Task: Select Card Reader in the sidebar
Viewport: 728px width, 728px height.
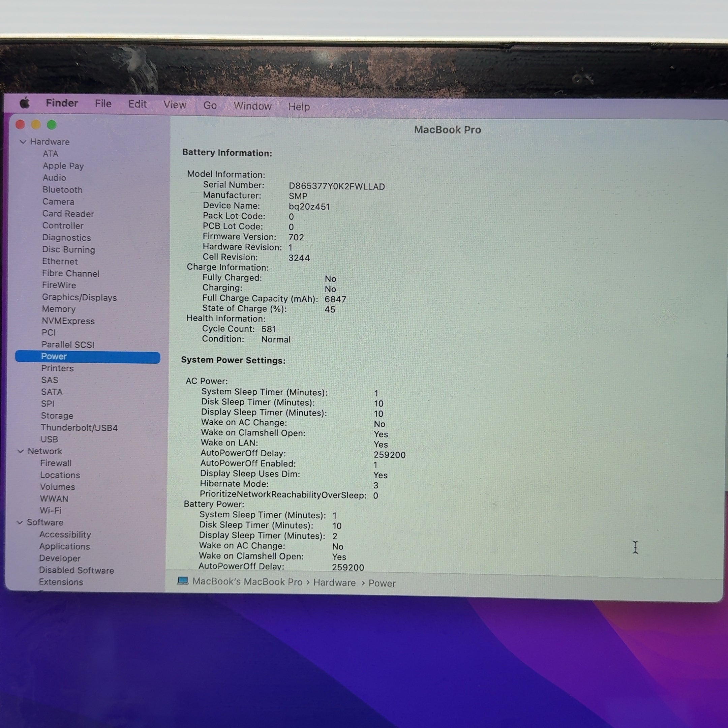Action: pyautogui.click(x=68, y=214)
